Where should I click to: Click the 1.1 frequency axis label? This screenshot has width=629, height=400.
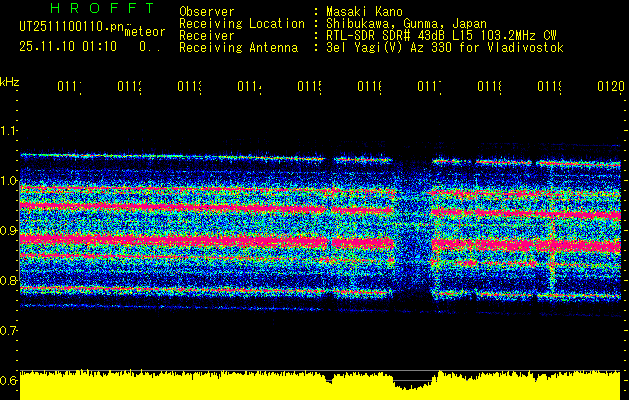[8, 131]
